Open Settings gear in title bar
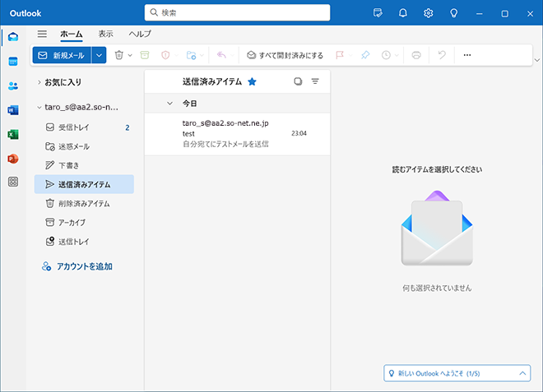This screenshot has width=543, height=392. tap(429, 13)
